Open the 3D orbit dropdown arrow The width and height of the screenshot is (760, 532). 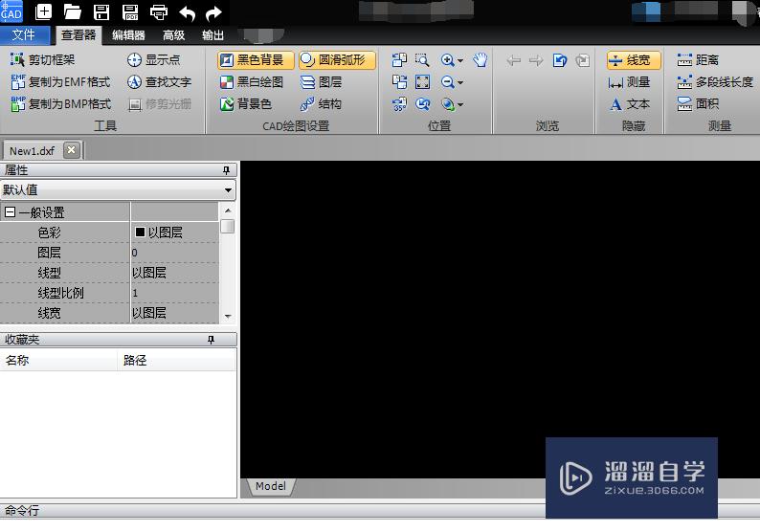pos(460,104)
